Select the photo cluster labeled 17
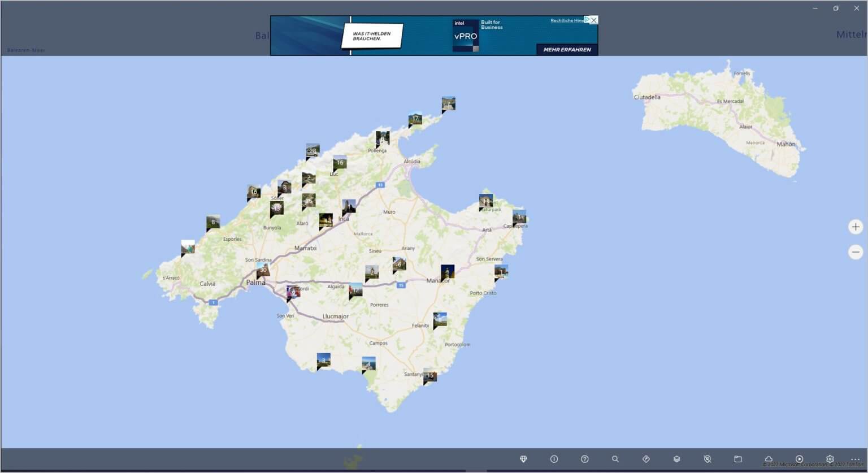The width and height of the screenshot is (868, 473). click(415, 119)
